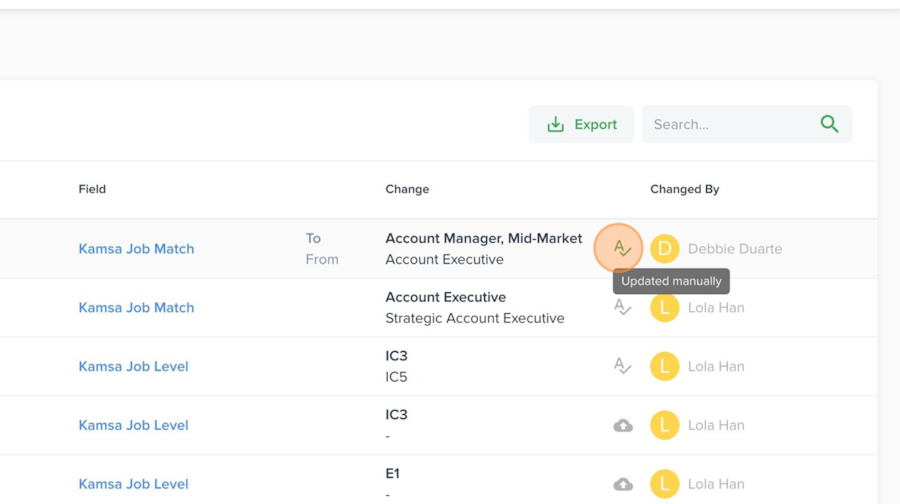The height and width of the screenshot is (504, 900).
Task: Click the Change column header
Action: [x=407, y=189]
